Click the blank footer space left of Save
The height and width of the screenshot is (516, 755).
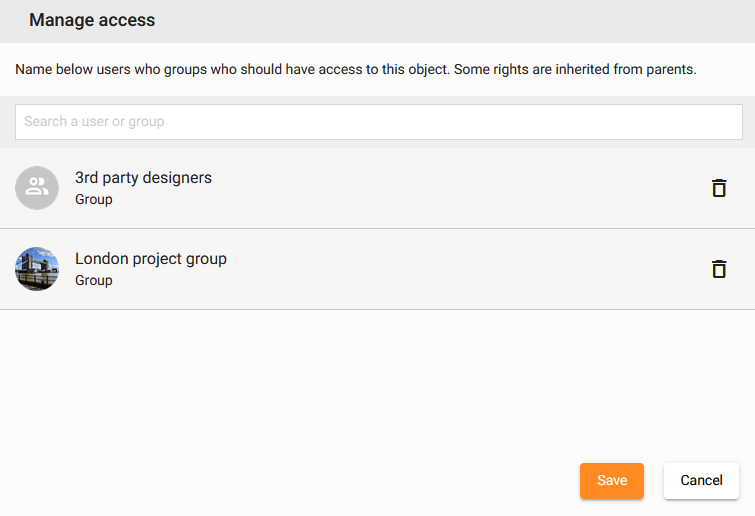[300, 481]
